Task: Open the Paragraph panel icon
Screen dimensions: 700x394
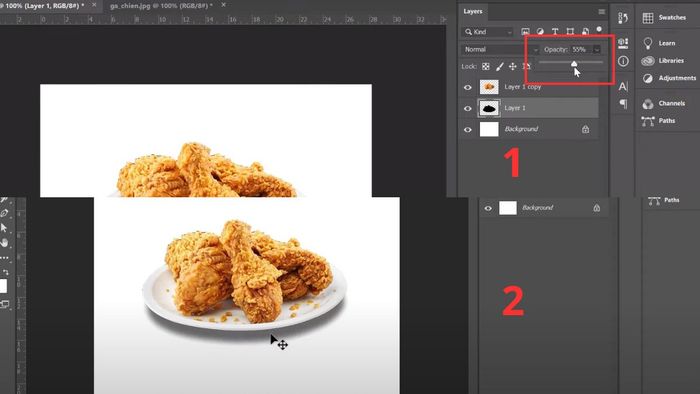Action: point(623,104)
